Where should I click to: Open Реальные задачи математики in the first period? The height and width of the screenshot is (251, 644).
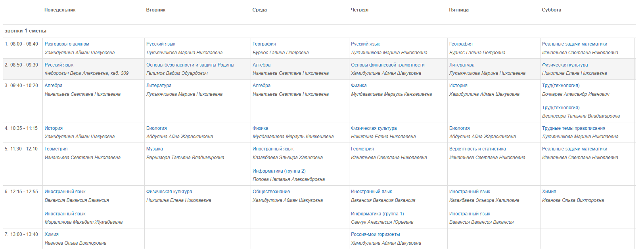point(574,44)
